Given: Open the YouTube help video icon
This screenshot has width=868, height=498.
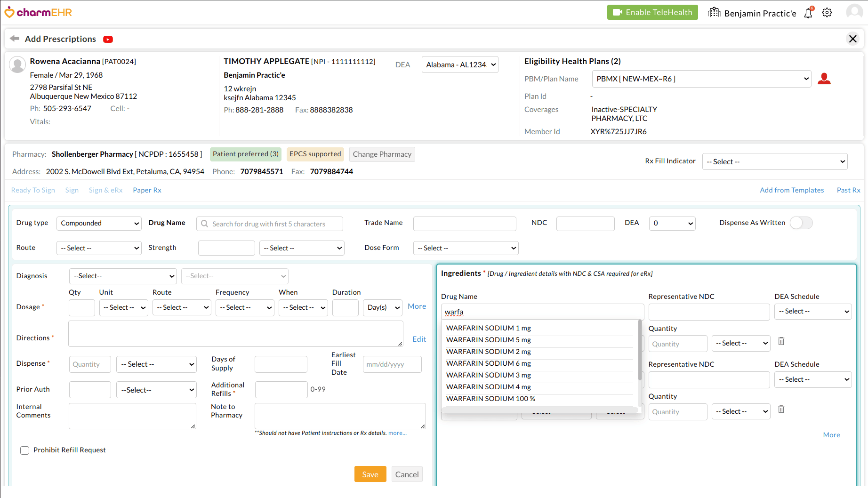Looking at the screenshot, I should point(108,40).
